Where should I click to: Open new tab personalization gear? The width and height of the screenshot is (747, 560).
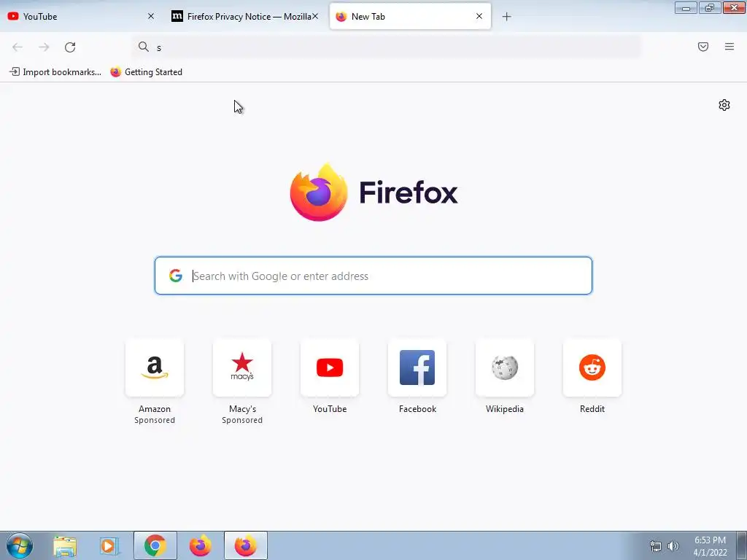tap(724, 105)
